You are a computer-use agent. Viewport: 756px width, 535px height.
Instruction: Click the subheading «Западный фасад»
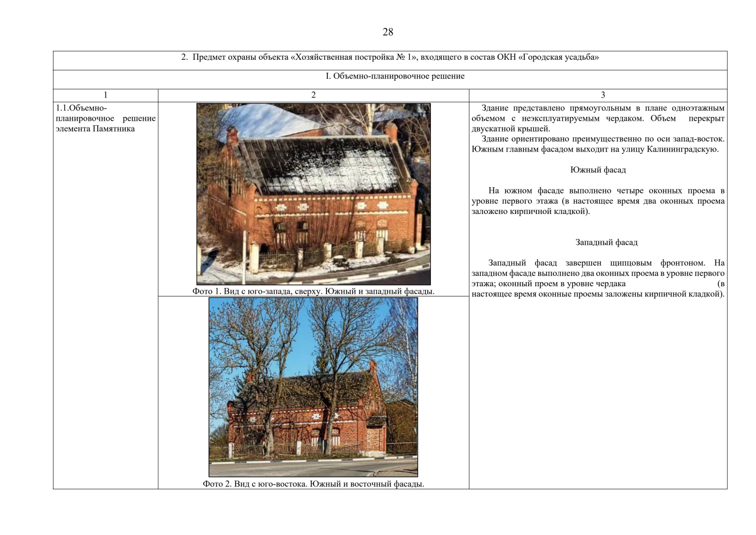[606, 243]
